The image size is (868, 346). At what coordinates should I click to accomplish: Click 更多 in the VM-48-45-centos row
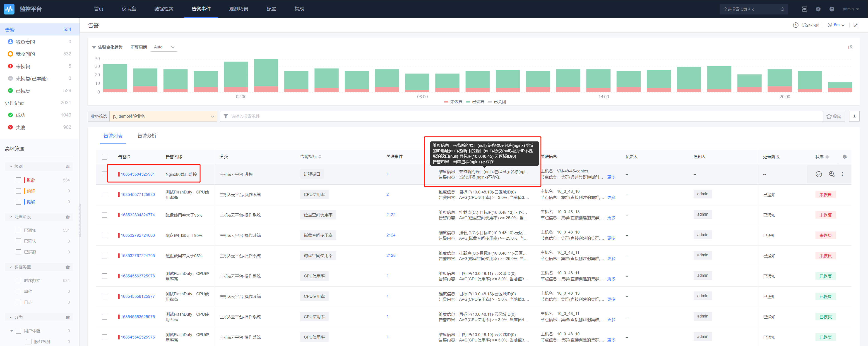[x=611, y=177]
